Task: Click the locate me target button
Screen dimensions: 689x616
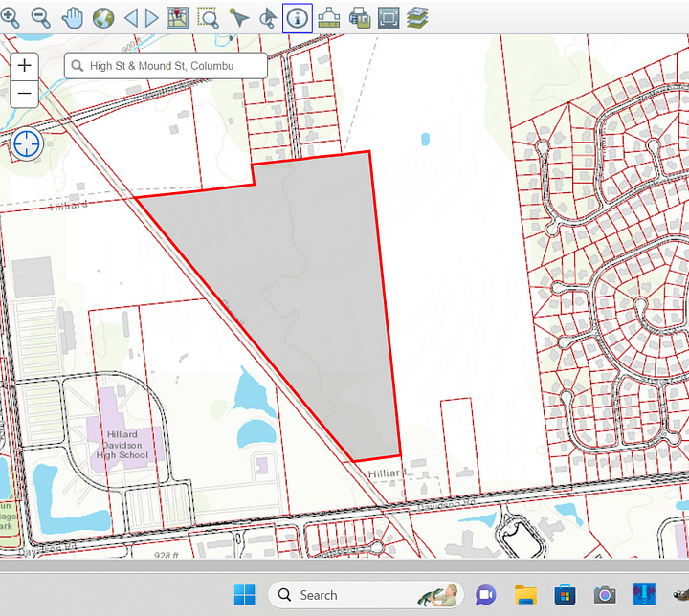Action: point(28,143)
